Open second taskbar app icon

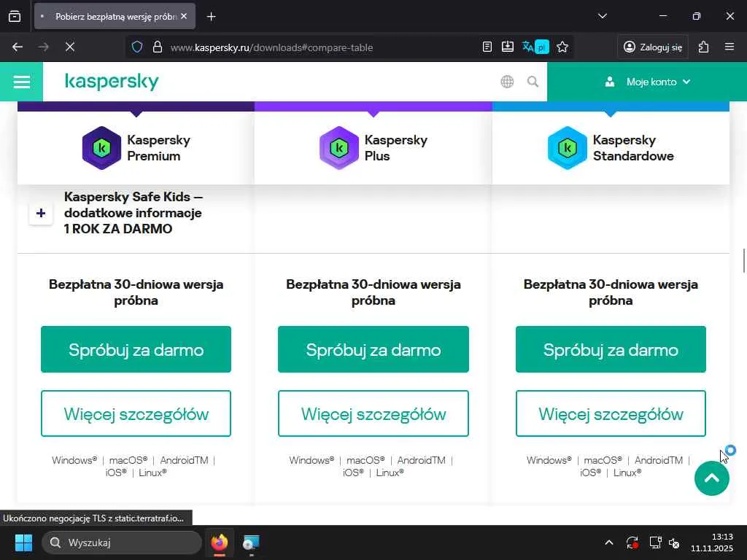(x=251, y=542)
